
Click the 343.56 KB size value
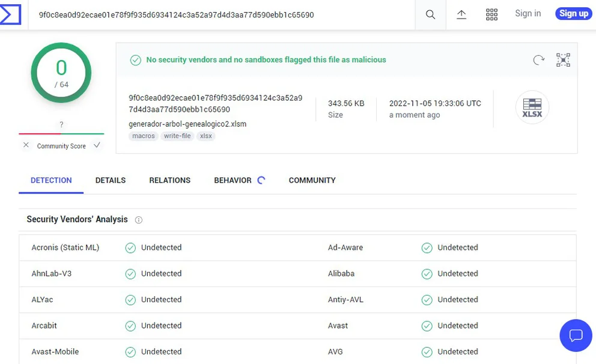(x=346, y=103)
